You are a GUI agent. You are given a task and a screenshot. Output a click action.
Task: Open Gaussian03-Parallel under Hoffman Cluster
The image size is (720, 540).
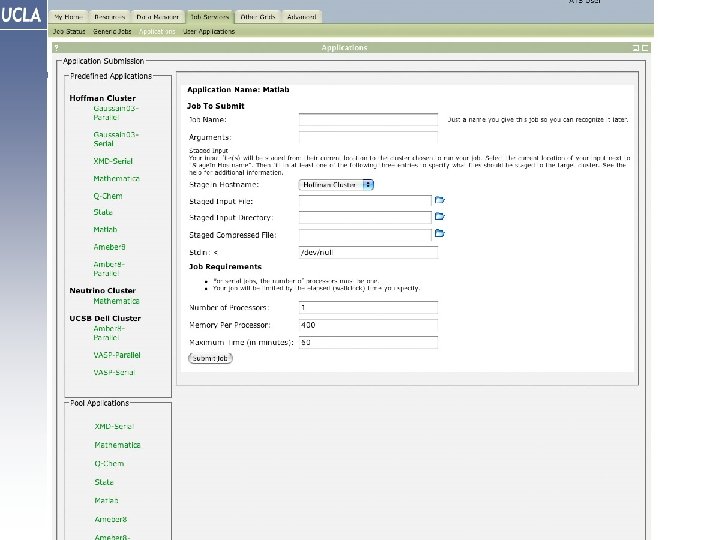click(x=116, y=113)
